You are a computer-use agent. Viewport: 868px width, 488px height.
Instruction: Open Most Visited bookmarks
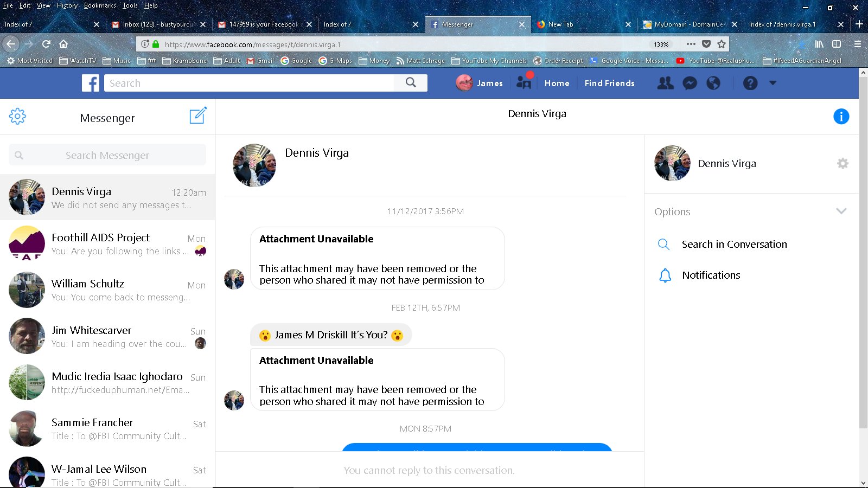30,61
